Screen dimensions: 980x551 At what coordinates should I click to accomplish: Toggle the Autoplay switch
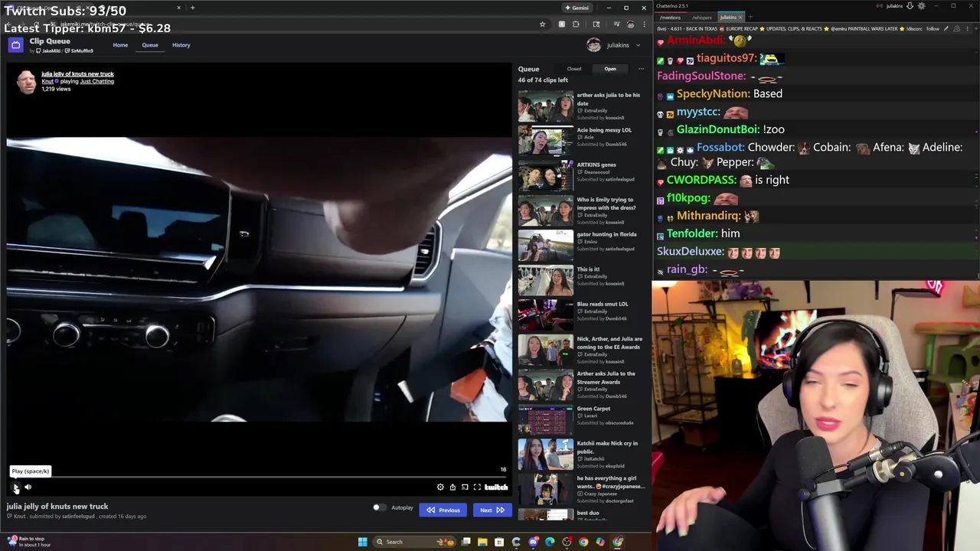coord(379,507)
